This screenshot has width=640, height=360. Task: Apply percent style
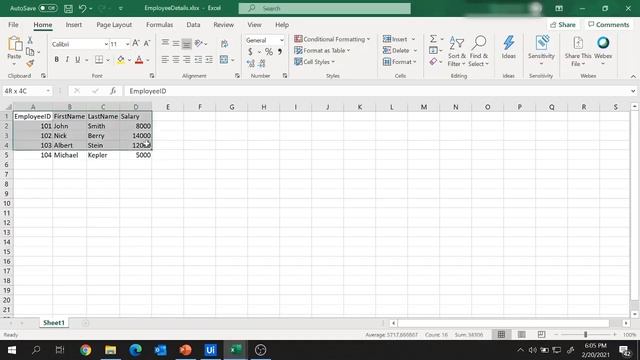click(269, 51)
